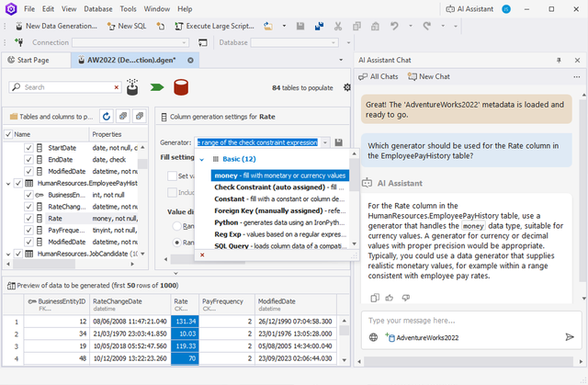Click the new connection plug icon
588x385 pixels.
pyautogui.click(x=18, y=42)
